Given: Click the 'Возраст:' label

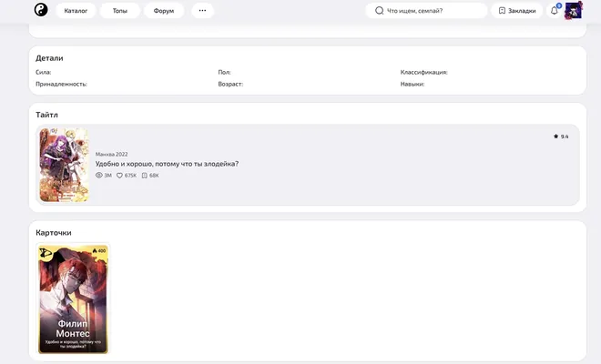Looking at the screenshot, I should [x=230, y=84].
